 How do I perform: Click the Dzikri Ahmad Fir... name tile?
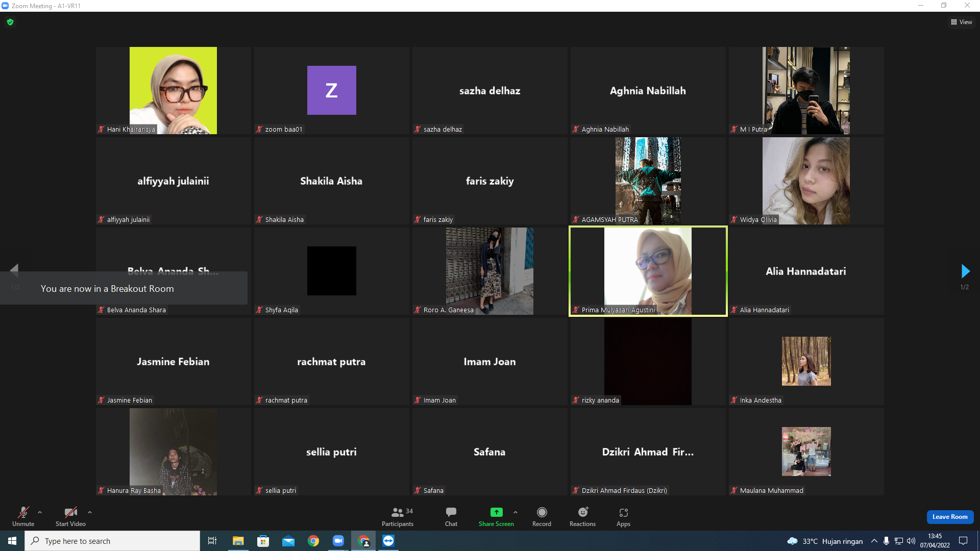pos(648,452)
